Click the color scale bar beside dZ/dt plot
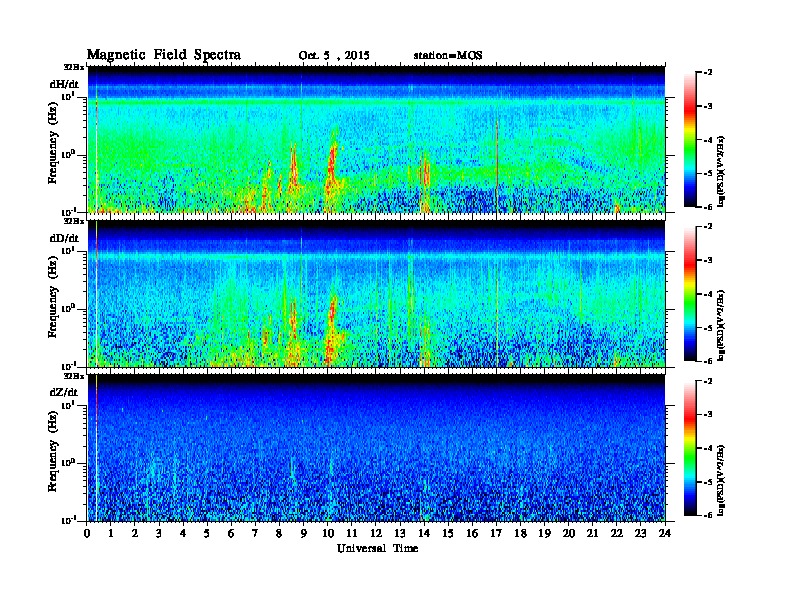Screen dimensions: 792x612 (690, 448)
